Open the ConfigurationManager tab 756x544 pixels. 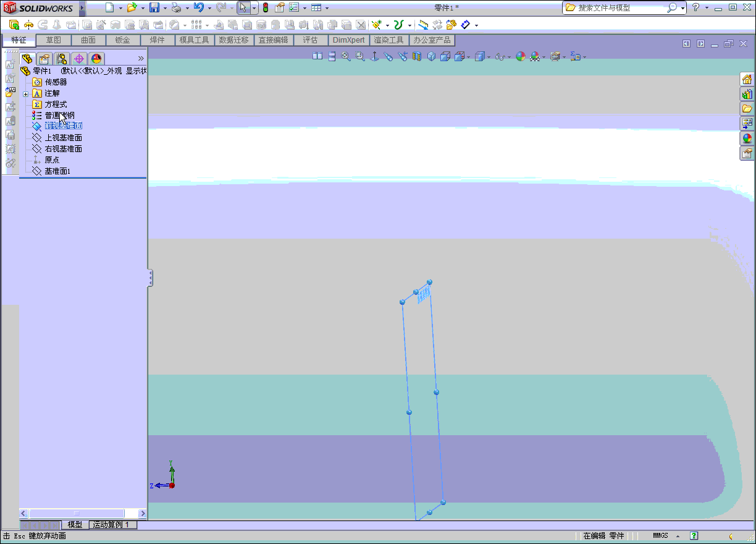(x=61, y=59)
